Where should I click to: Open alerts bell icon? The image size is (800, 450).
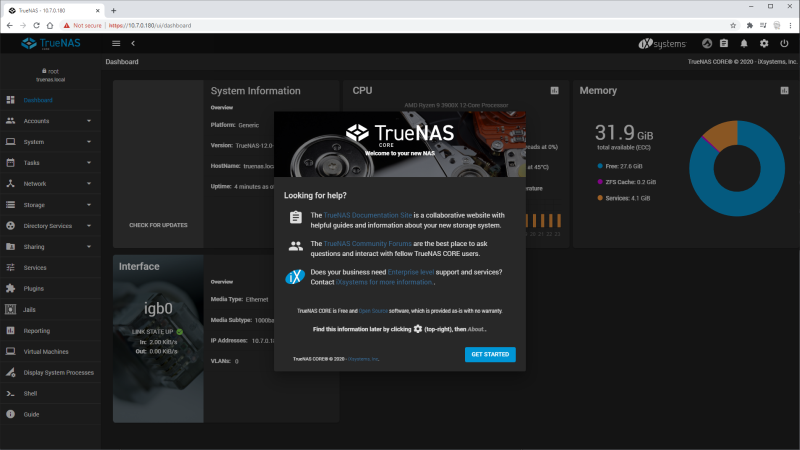744,43
